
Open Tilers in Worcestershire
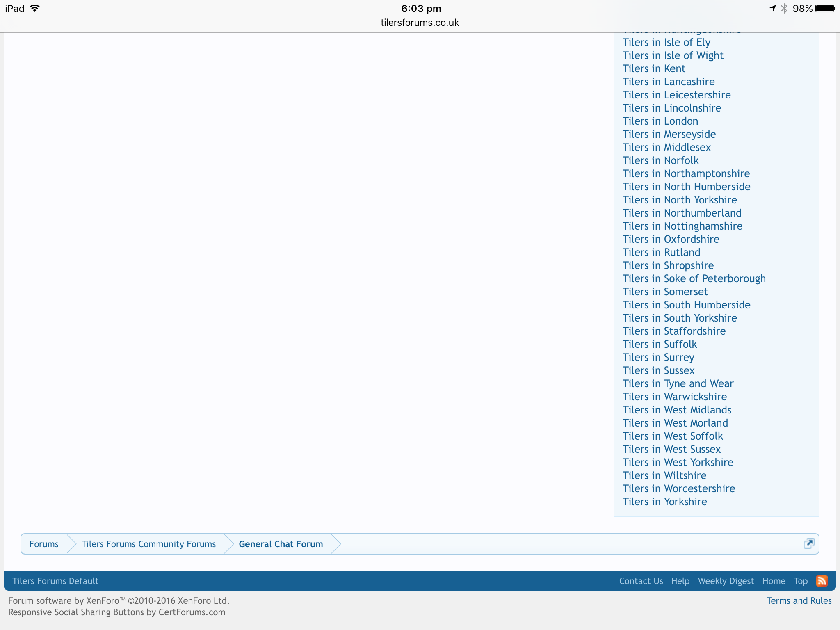[x=679, y=488]
